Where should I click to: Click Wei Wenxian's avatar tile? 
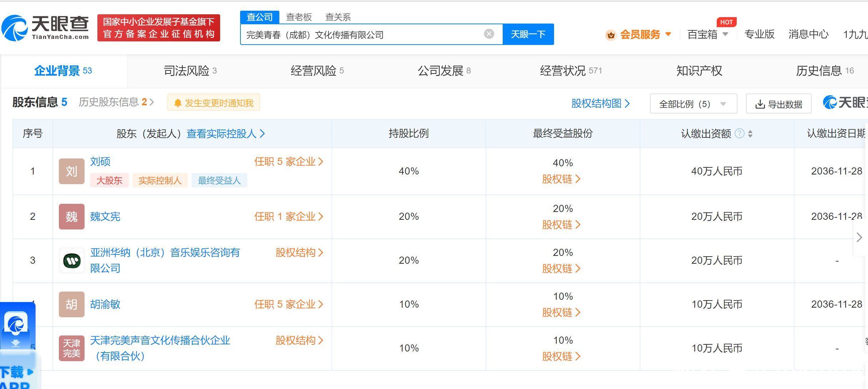(72, 217)
